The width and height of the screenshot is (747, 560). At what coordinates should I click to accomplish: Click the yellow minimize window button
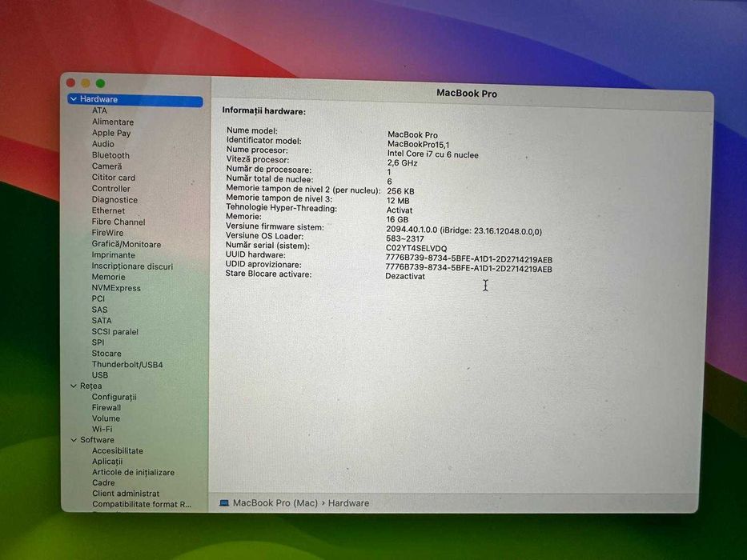(86, 83)
